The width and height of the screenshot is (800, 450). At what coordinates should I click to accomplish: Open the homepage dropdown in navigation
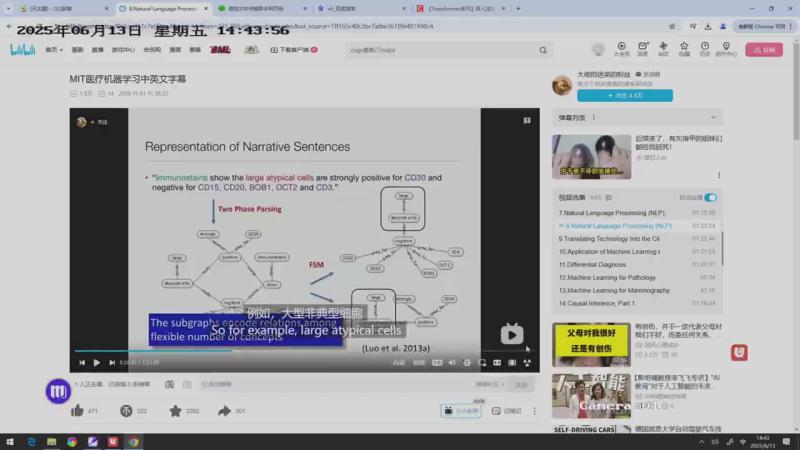click(x=54, y=50)
